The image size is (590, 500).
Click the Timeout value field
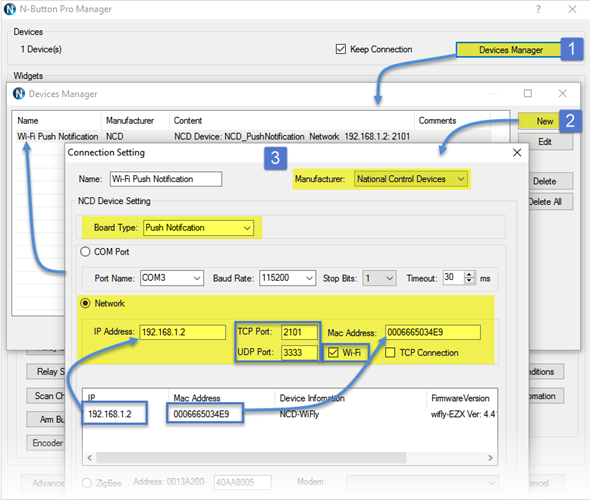click(453, 278)
